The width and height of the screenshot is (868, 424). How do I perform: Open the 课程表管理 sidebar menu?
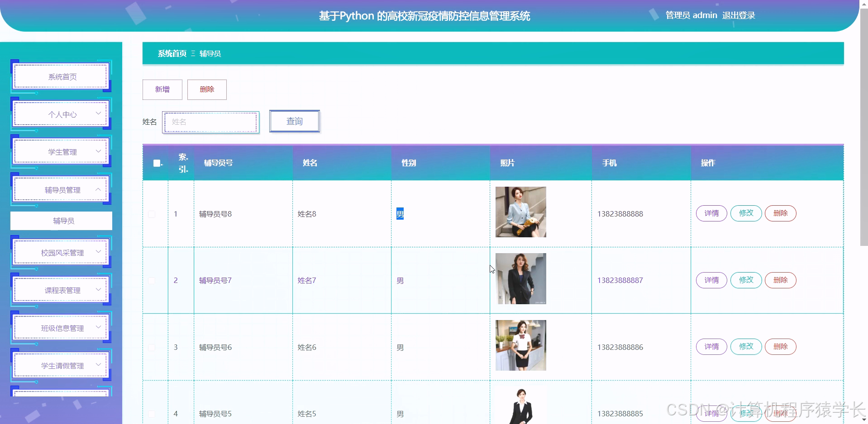[61, 290]
